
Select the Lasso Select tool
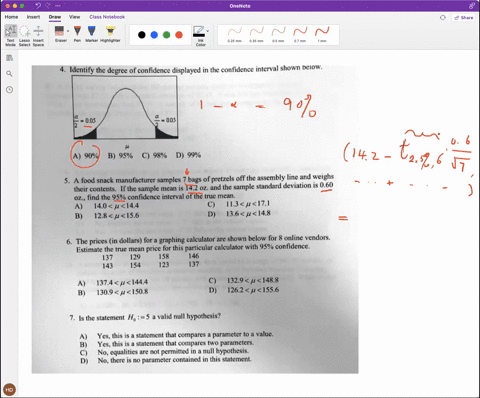[24, 35]
